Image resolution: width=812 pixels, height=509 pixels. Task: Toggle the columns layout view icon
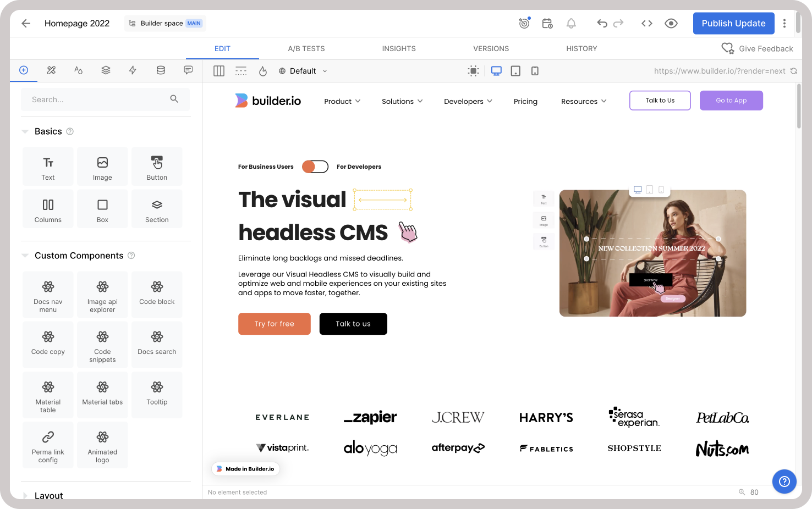(219, 71)
